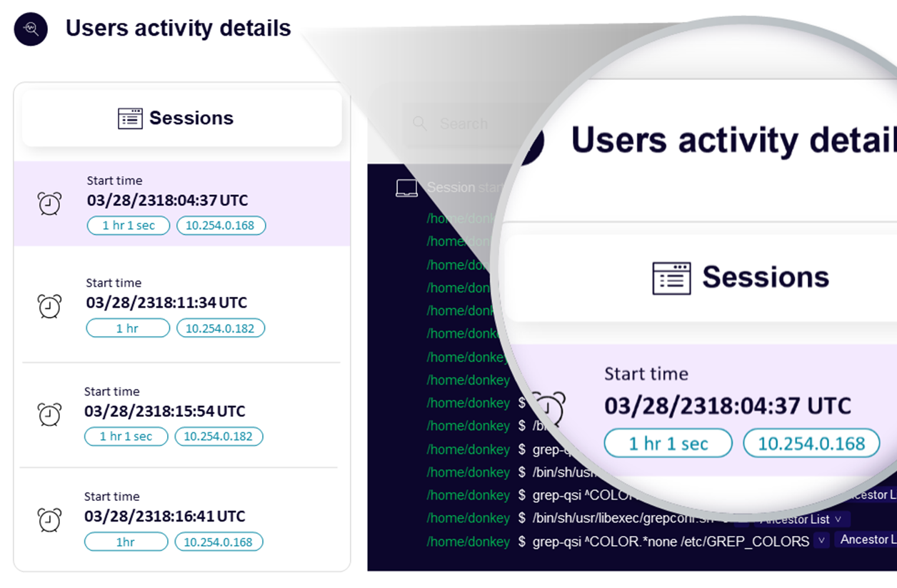Screen dimensions: 897x588
Task: Click the 10.254.0.182 IP address badge
Action: point(220,328)
